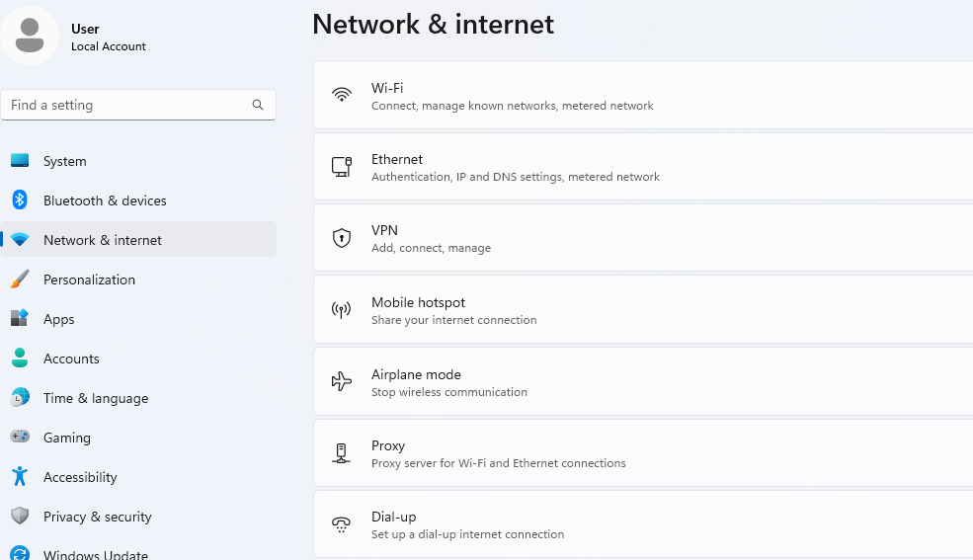The height and width of the screenshot is (560, 973).
Task: Open the Wi-Fi settings page
Action: click(x=642, y=95)
